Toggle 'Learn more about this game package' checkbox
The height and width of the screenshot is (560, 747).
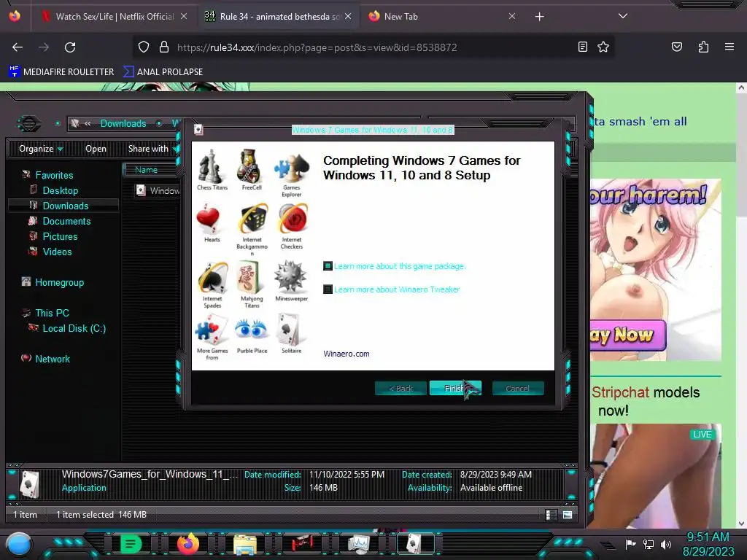[328, 265]
